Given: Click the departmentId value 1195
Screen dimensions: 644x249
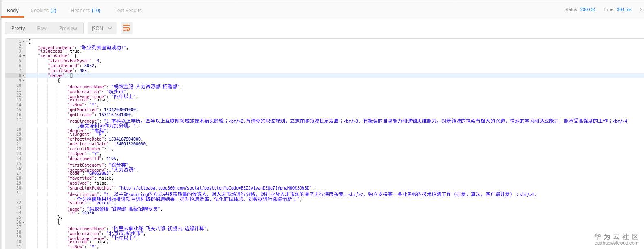Looking at the screenshot, I should click(x=111, y=159).
